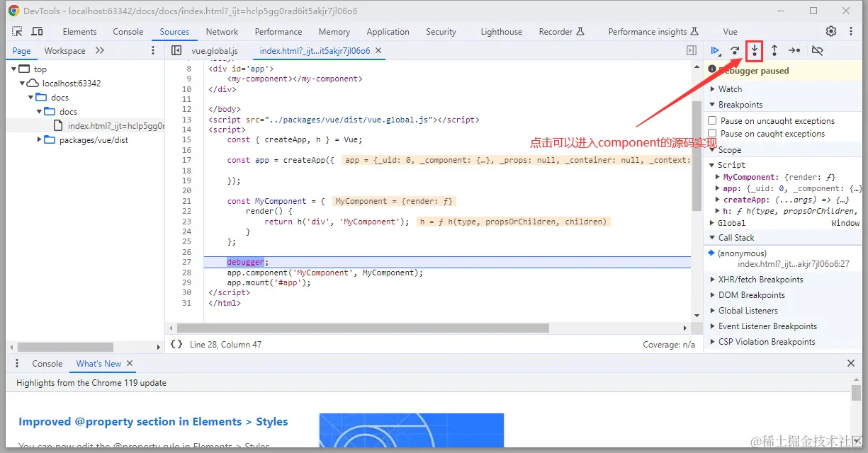Screen dimensions: 868x453
Task: Switch to the Elements tab
Action: 79,32
